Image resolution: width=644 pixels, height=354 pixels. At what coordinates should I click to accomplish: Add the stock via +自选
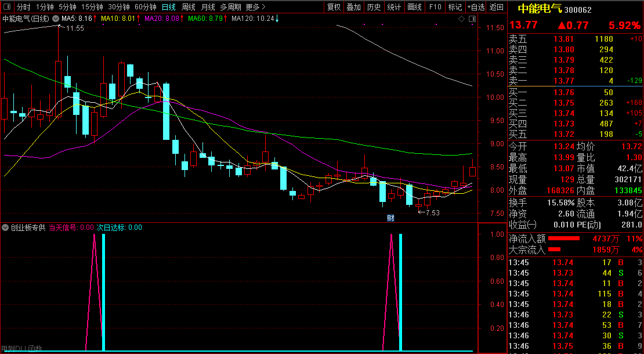click(476, 7)
